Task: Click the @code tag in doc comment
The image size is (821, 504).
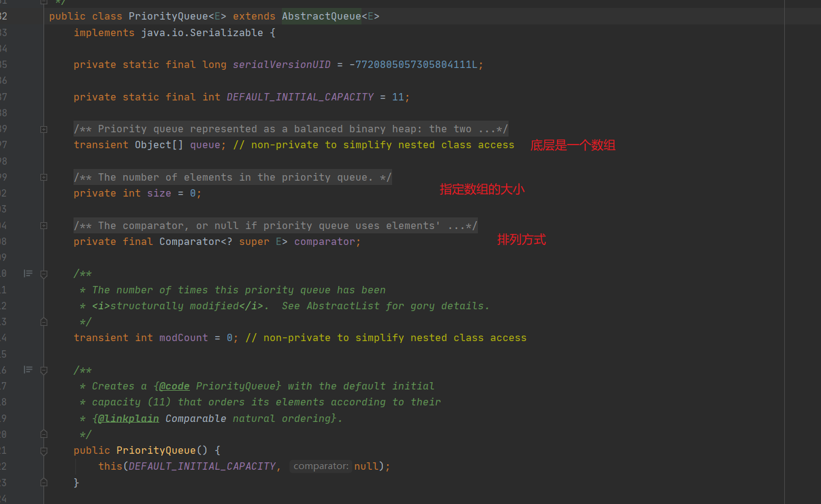Action: (x=175, y=386)
